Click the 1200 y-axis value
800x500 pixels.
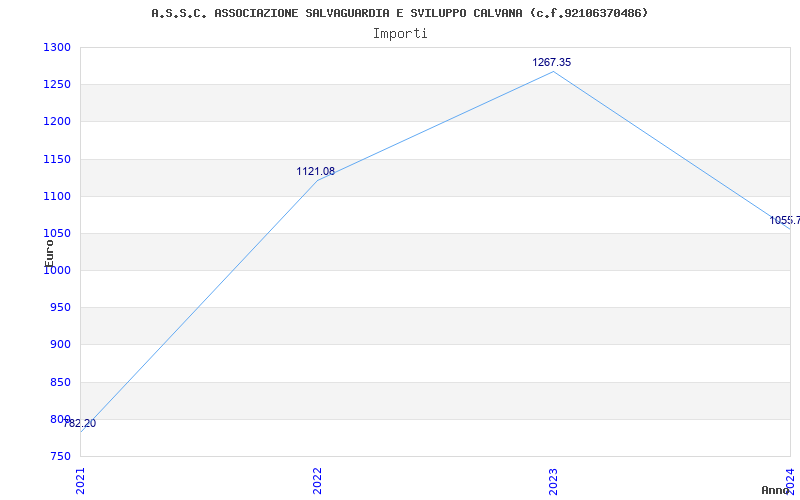[x=57, y=121]
